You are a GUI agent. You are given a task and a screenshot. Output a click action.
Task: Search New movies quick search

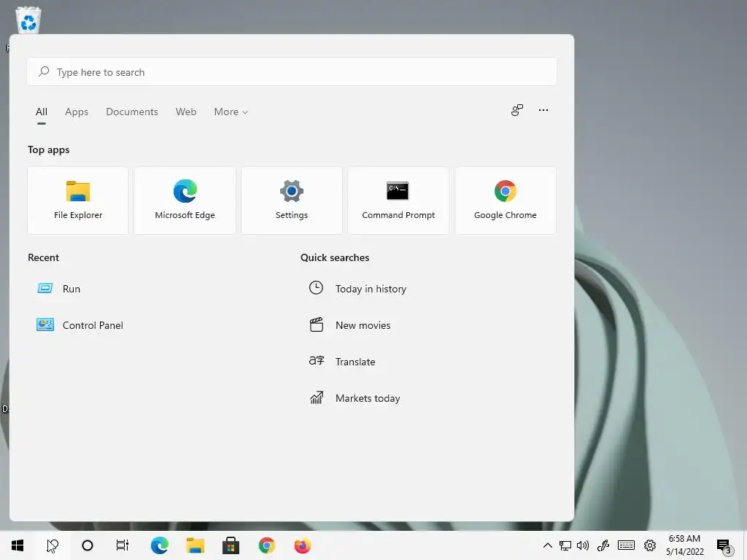pyautogui.click(x=350, y=325)
